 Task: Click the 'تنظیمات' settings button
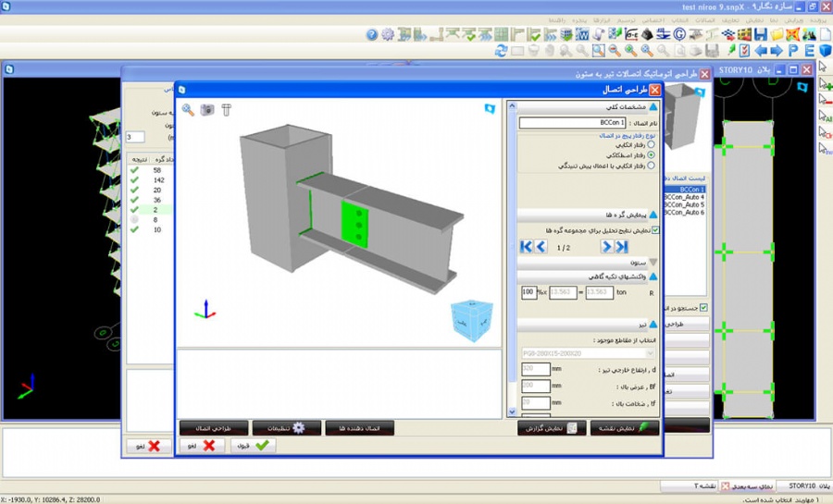[287, 428]
